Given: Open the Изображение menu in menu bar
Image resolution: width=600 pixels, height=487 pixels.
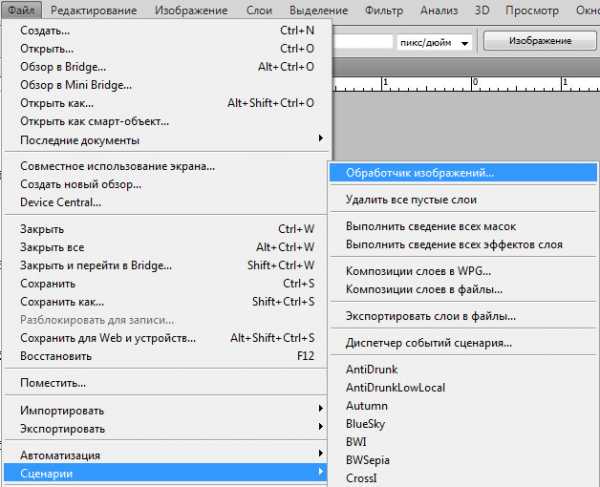Looking at the screenshot, I should click(x=191, y=10).
